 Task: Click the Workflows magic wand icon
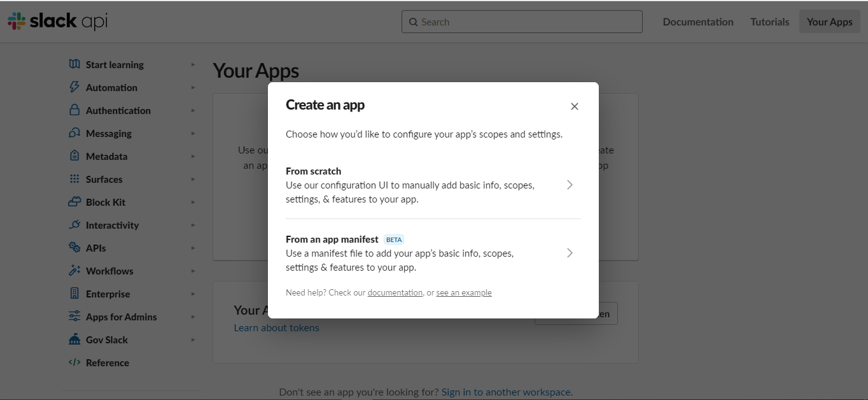point(74,271)
